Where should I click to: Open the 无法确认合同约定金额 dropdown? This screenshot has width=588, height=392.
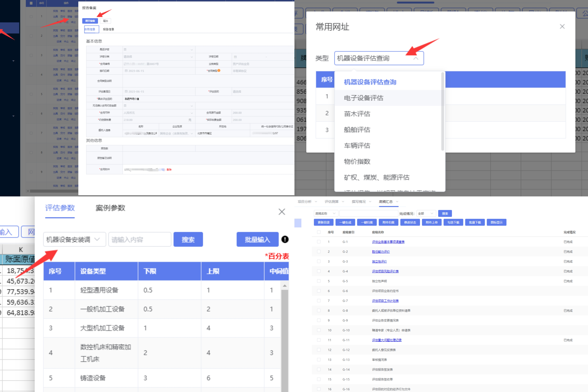click(159, 106)
